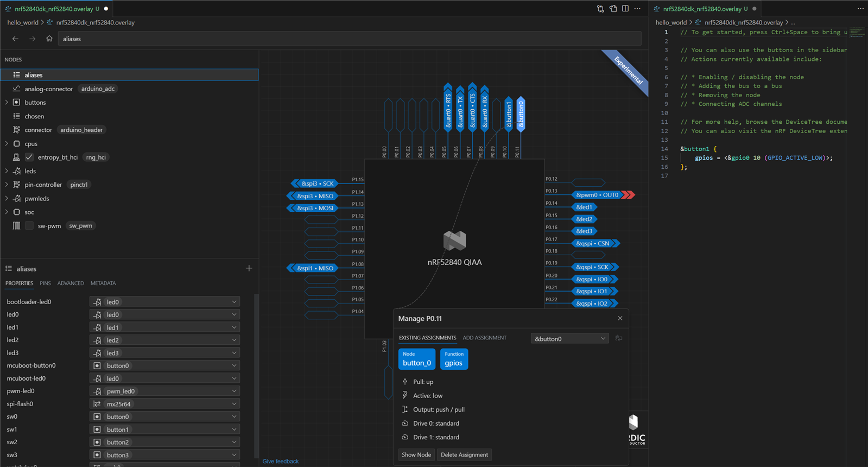This screenshot has width=868, height=467.
Task: Click the button_0 Node button
Action: point(417,359)
